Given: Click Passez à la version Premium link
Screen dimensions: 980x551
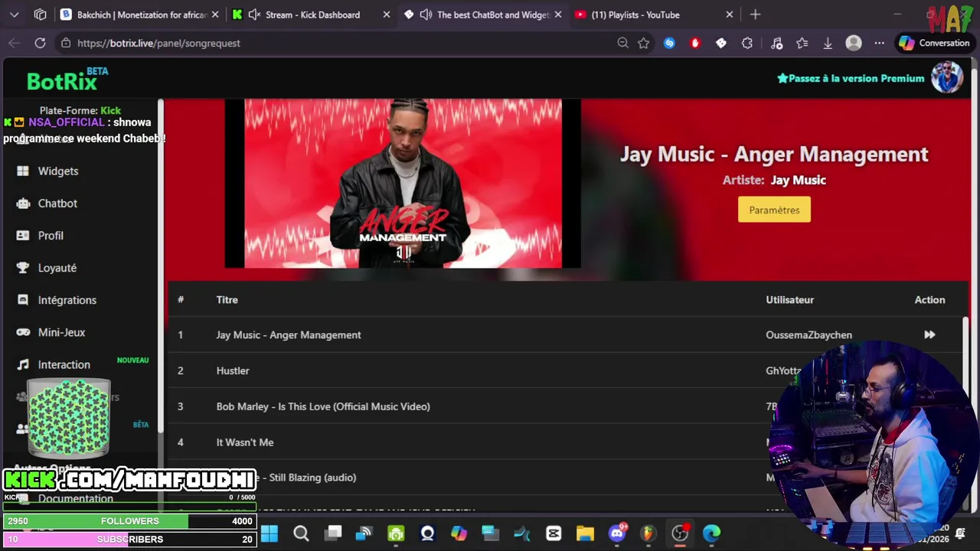Looking at the screenshot, I should click(851, 78).
